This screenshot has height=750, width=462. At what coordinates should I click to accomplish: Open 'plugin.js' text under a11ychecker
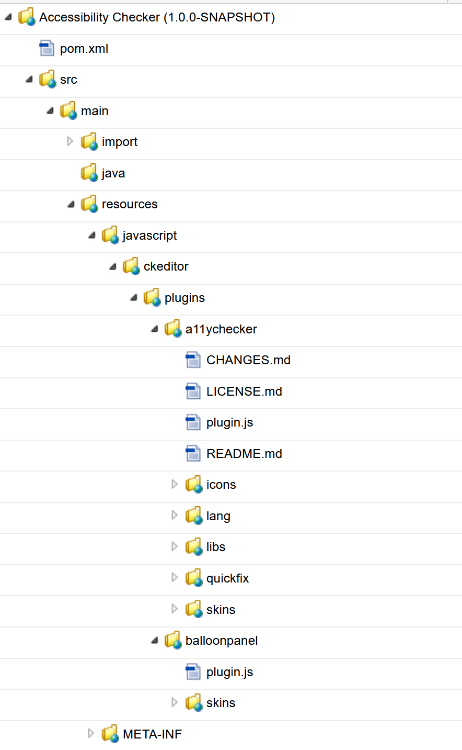pos(230,423)
